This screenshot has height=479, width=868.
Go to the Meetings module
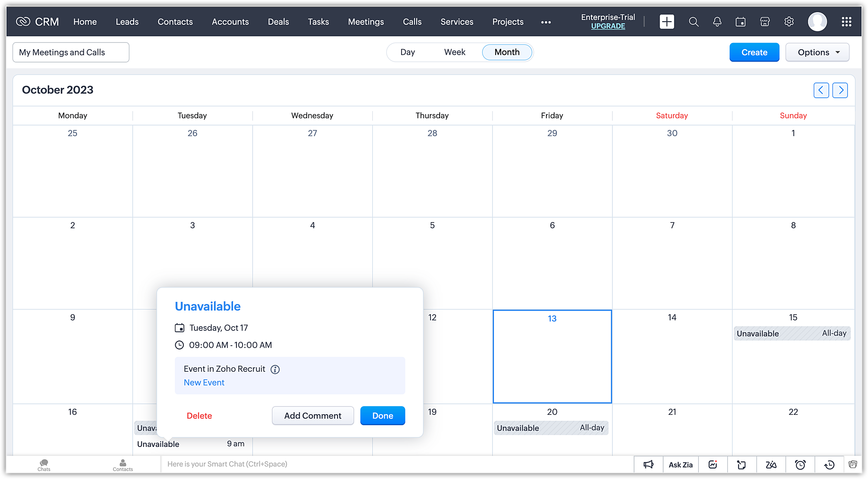[x=365, y=22]
